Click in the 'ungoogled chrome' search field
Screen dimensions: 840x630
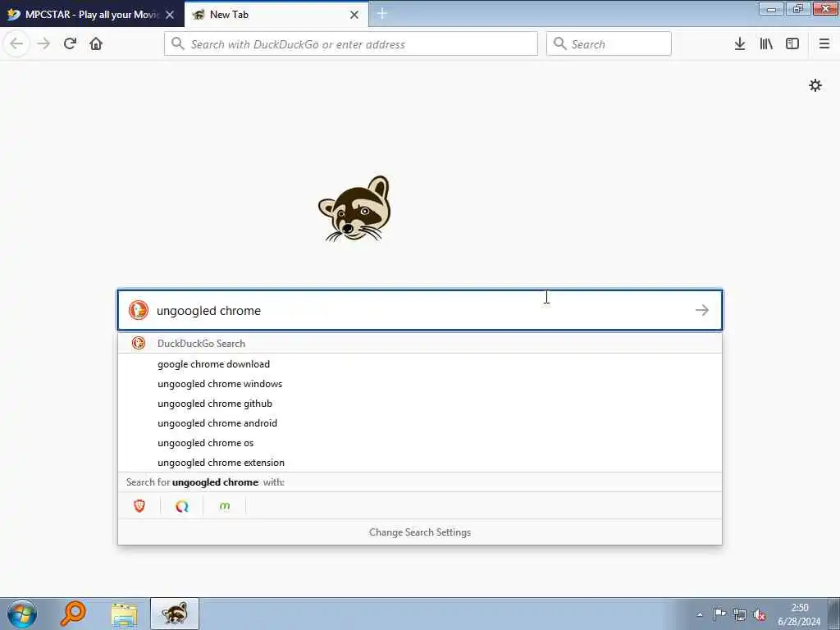click(x=421, y=310)
